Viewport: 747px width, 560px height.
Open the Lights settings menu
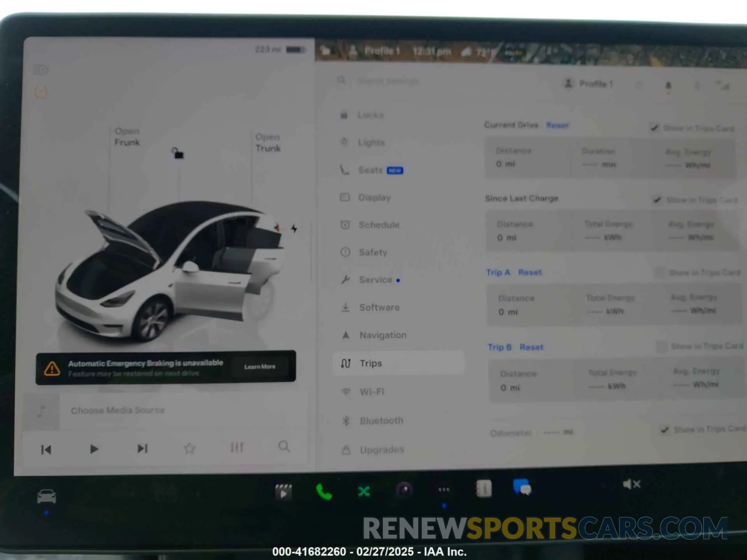[x=363, y=142]
